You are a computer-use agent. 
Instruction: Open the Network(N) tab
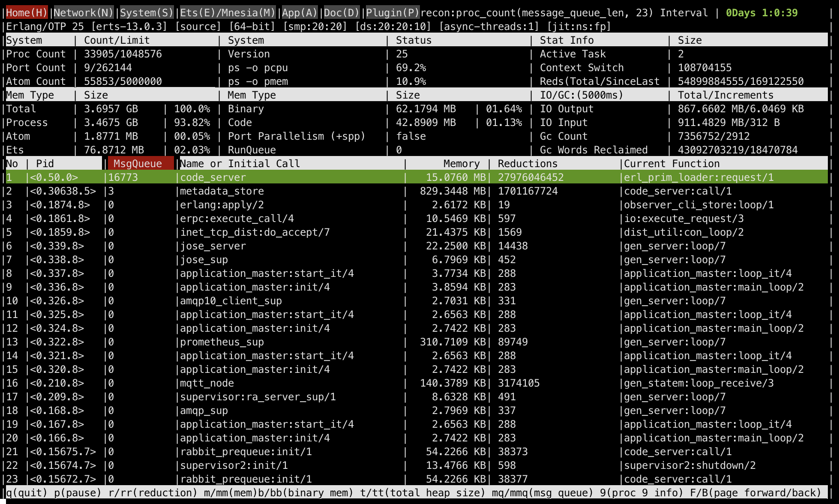coord(83,13)
